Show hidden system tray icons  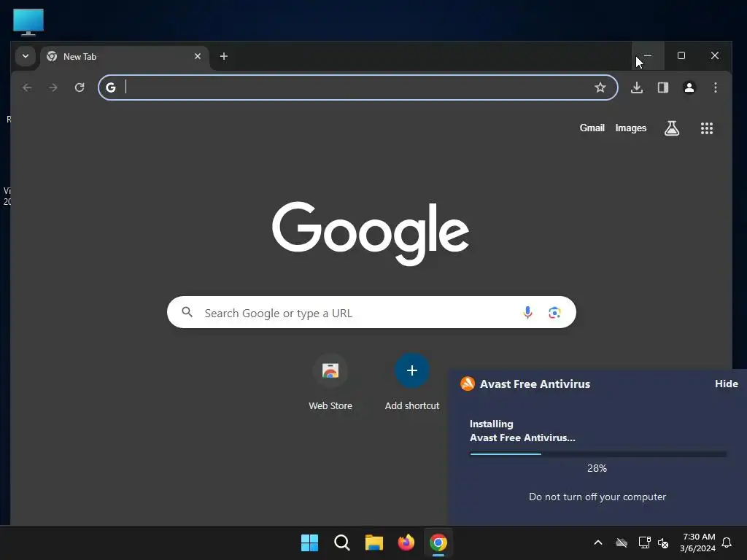[x=598, y=542]
